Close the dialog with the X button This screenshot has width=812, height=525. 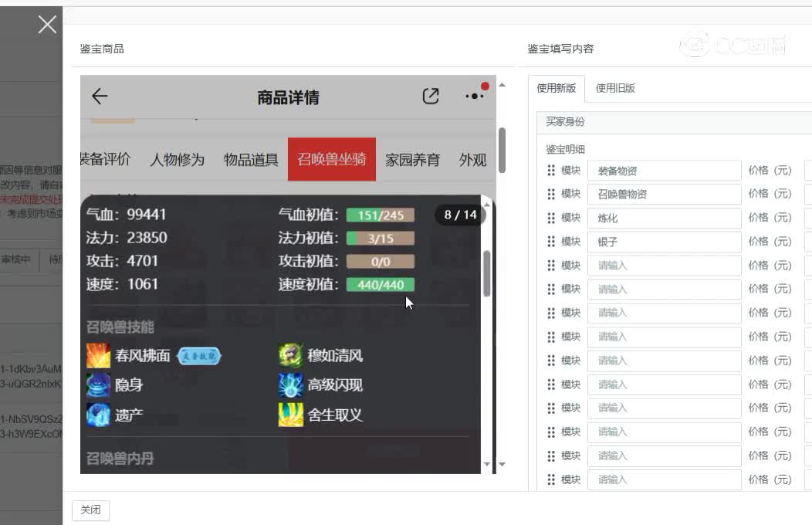[46, 24]
